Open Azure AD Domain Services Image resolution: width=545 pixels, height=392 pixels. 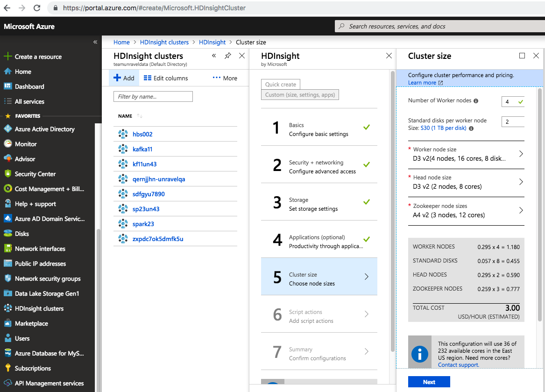50,219
